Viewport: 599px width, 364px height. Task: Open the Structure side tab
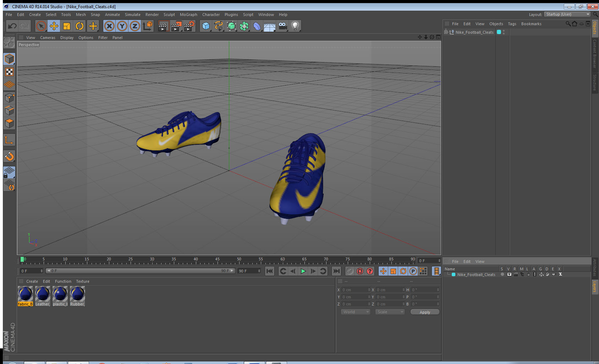[x=595, y=82]
